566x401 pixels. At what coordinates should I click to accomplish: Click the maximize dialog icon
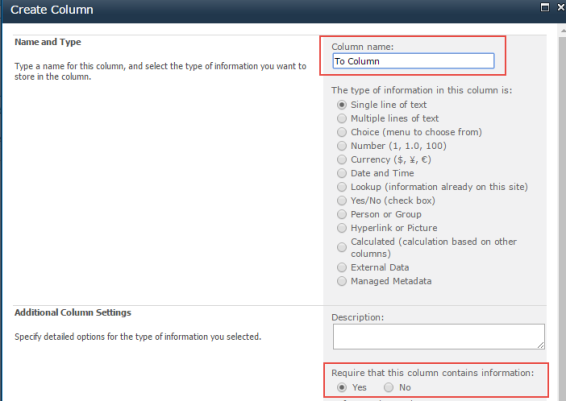pyautogui.click(x=545, y=7)
